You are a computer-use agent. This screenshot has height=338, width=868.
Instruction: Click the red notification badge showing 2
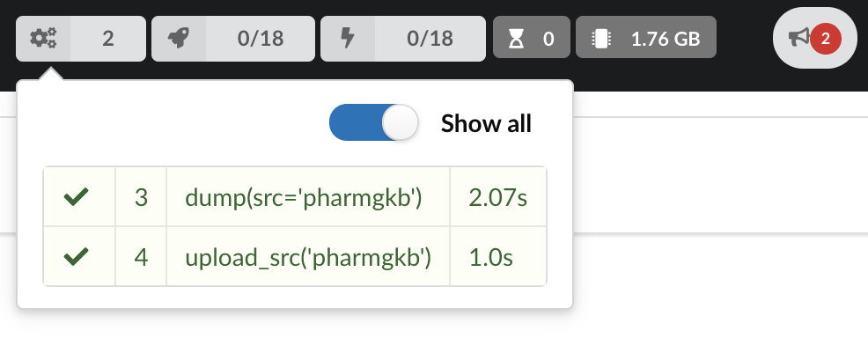tap(826, 39)
